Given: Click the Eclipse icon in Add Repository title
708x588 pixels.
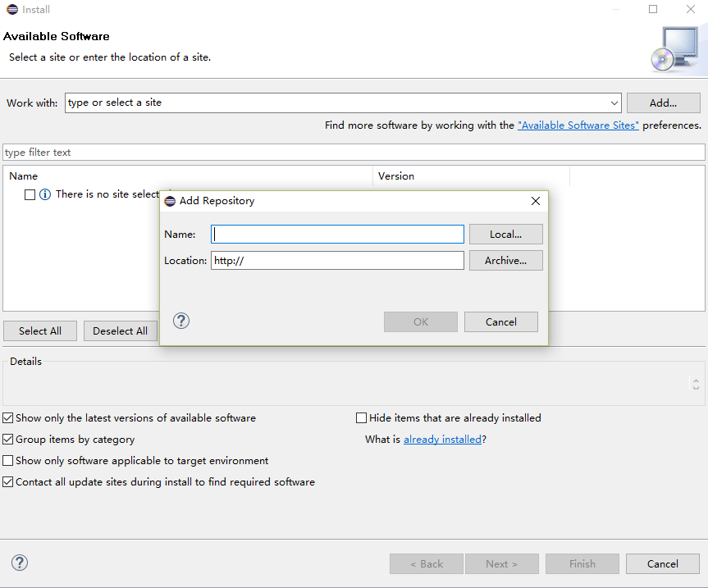Looking at the screenshot, I should (x=170, y=201).
